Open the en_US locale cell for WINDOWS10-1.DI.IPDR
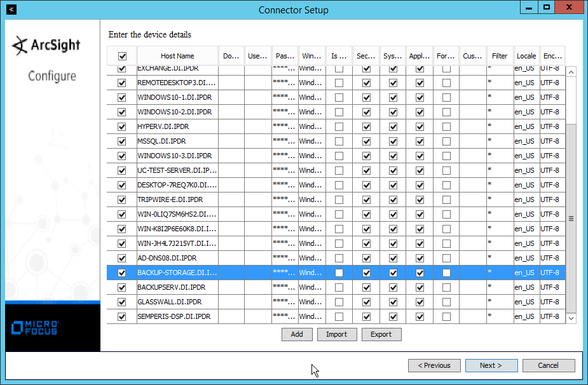 [x=526, y=97]
